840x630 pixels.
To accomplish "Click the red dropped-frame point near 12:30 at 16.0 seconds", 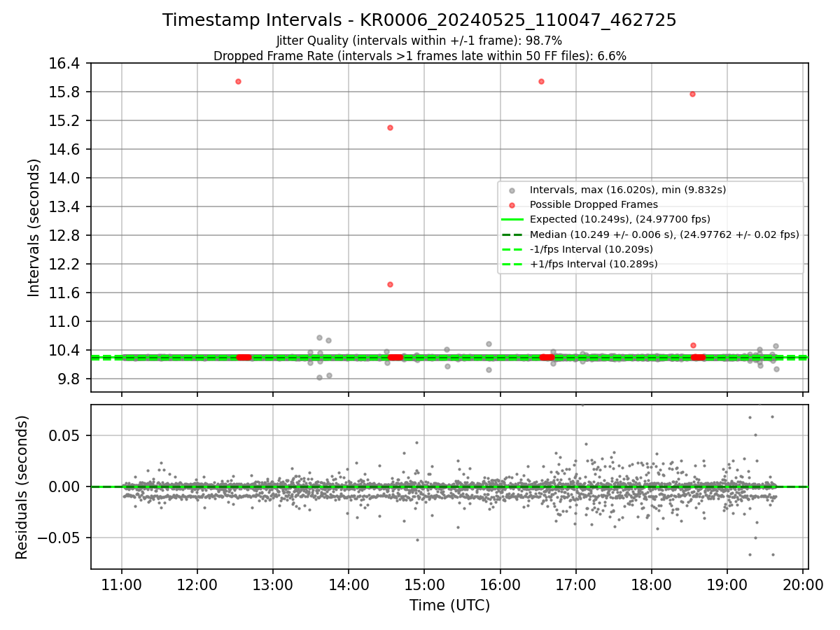I will (238, 81).
